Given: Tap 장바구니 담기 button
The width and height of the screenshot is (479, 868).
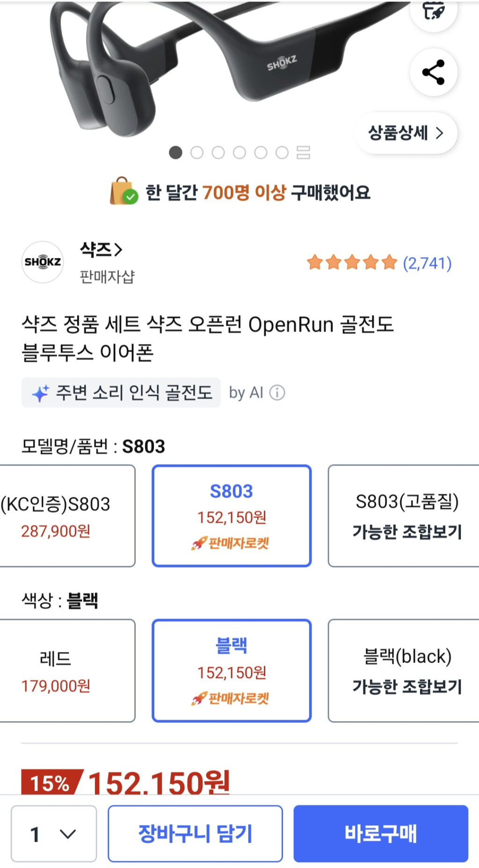Looking at the screenshot, I should (195, 833).
